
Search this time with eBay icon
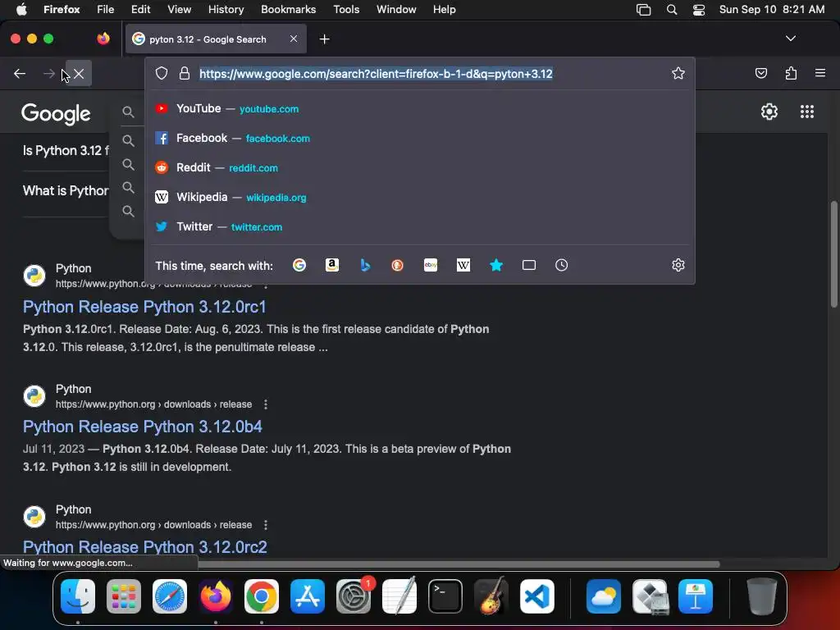[x=431, y=265]
